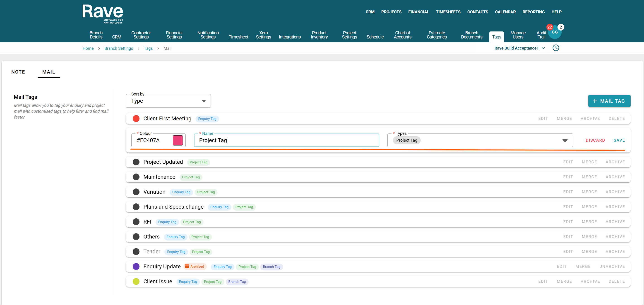Open Chart of Accounts settings tab
Screen dimensions: 644x305
(x=402, y=35)
